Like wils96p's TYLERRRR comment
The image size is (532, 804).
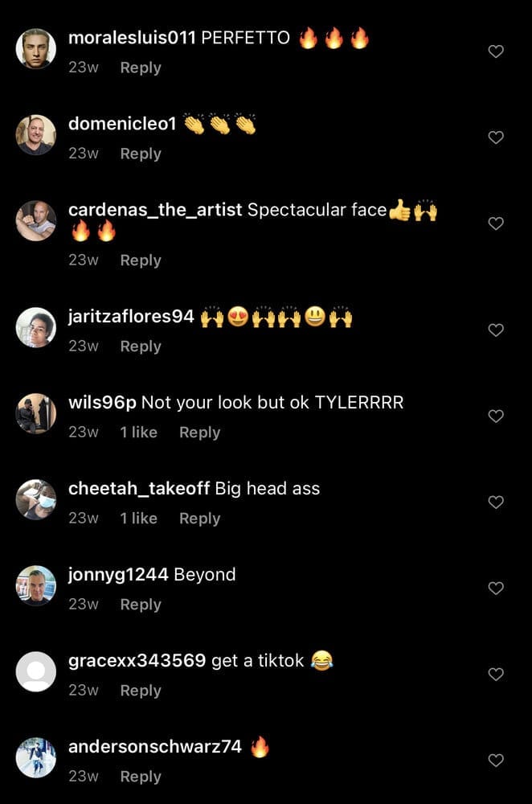click(x=496, y=416)
